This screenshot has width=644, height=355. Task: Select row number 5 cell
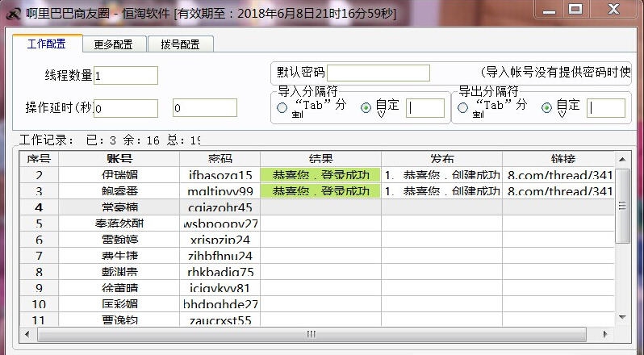(x=39, y=223)
